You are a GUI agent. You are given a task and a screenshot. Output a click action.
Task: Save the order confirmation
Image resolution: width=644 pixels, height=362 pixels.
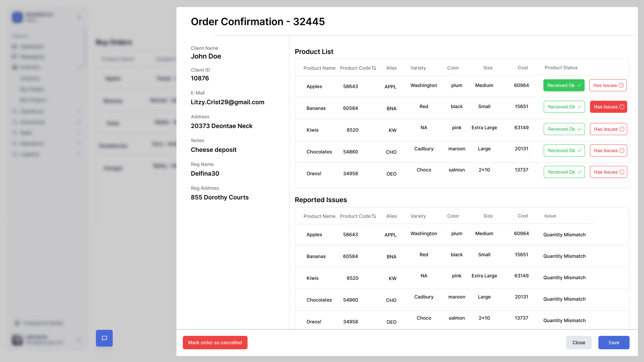[613, 343]
